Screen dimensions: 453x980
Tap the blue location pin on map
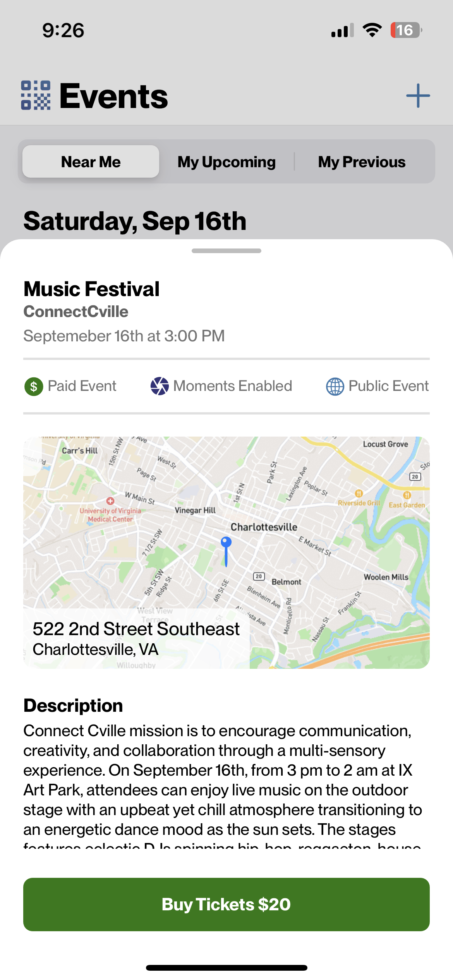(226, 552)
